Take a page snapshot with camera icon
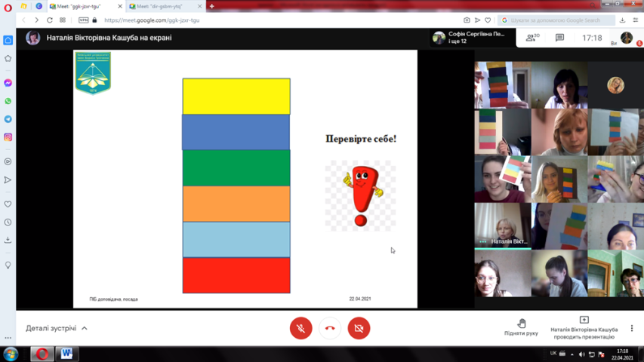This screenshot has width=644, height=362. [467, 20]
